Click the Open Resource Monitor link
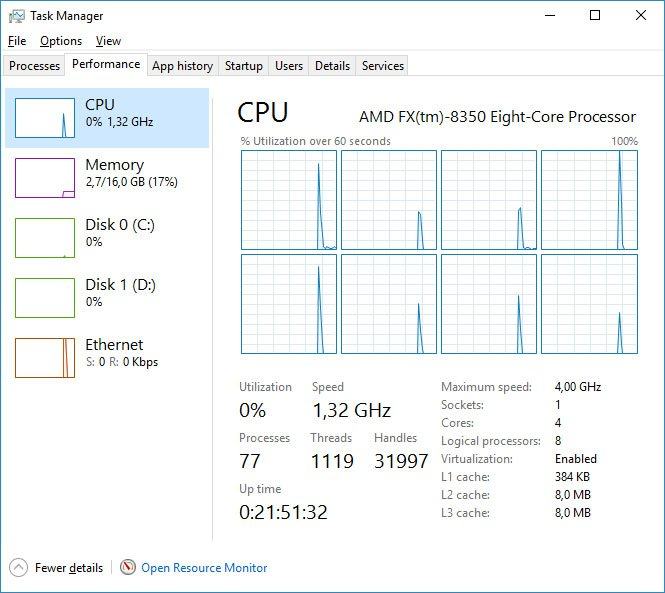 tap(204, 567)
